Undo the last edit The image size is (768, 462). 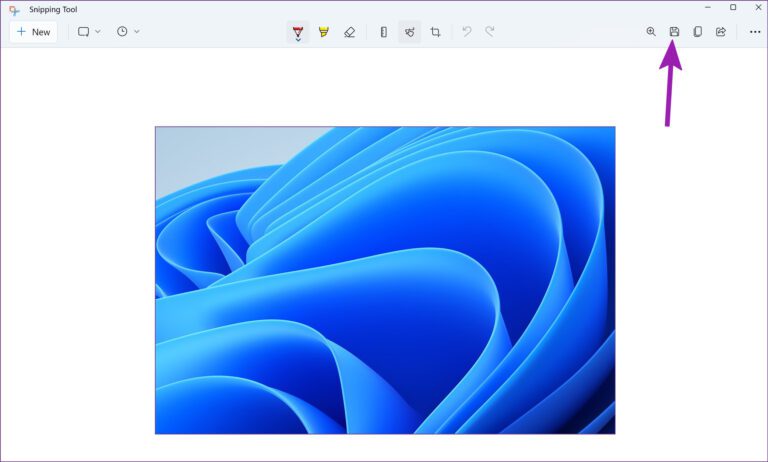tap(466, 32)
